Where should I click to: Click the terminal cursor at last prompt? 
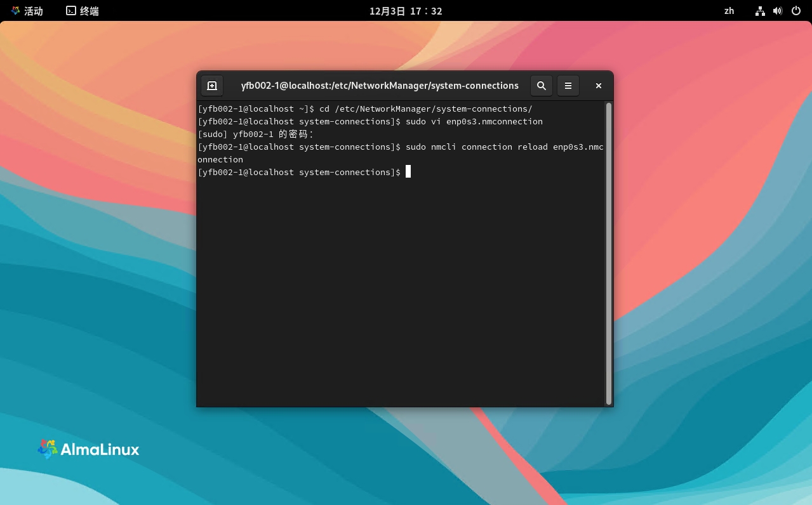point(408,172)
